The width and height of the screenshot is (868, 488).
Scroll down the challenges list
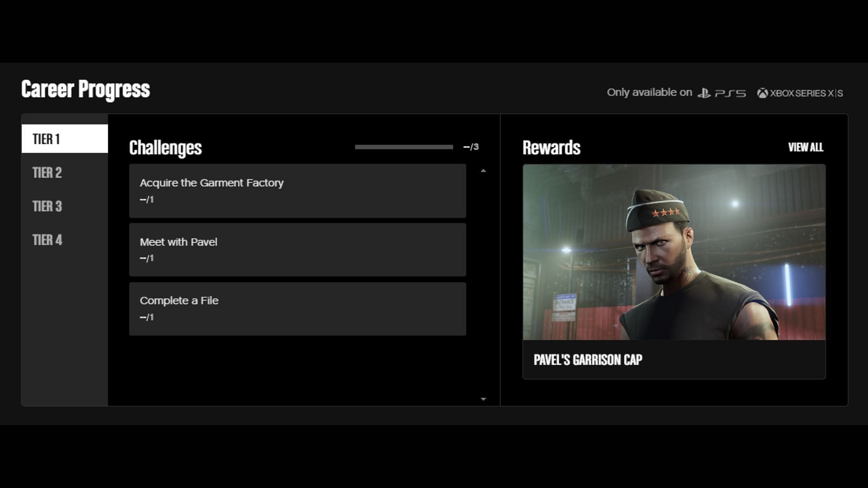tap(483, 399)
